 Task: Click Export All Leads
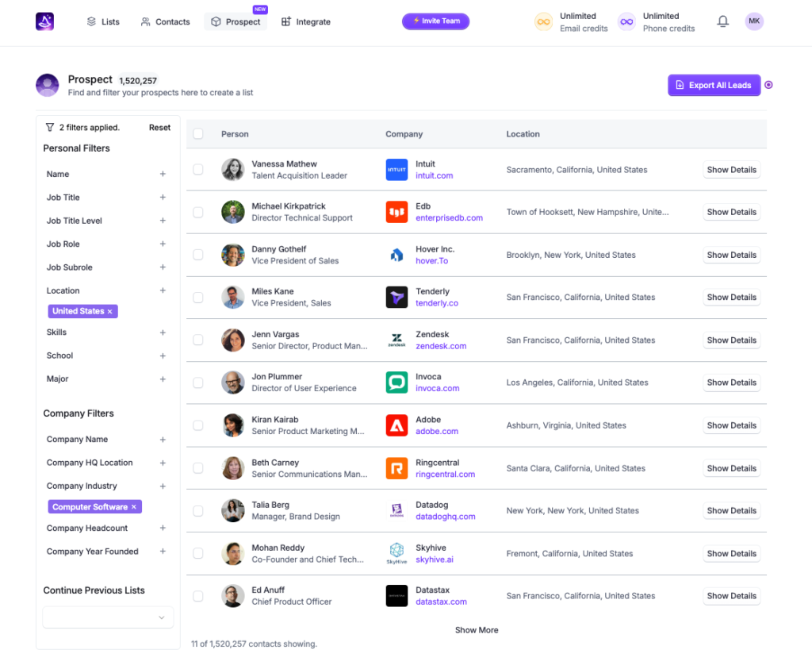(x=714, y=85)
